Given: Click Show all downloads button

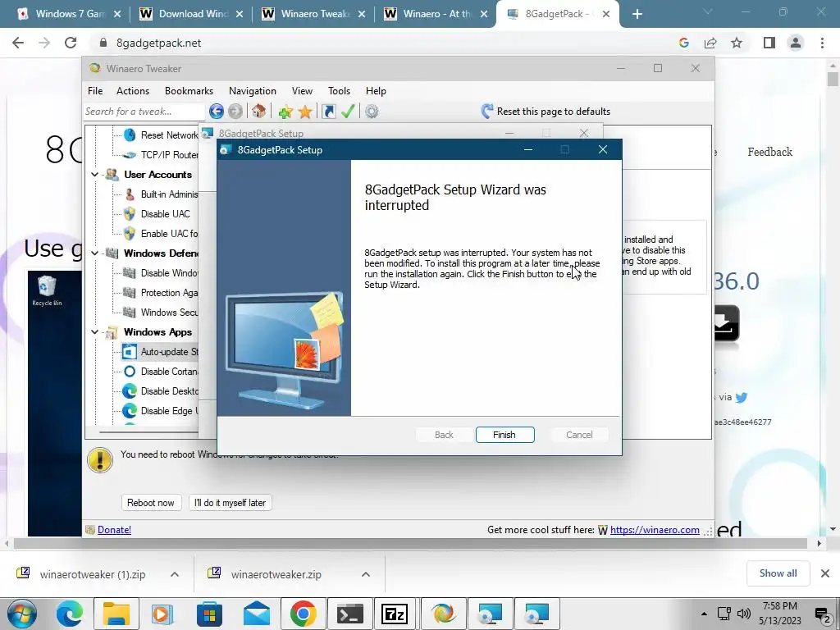Looking at the screenshot, I should point(778,573).
